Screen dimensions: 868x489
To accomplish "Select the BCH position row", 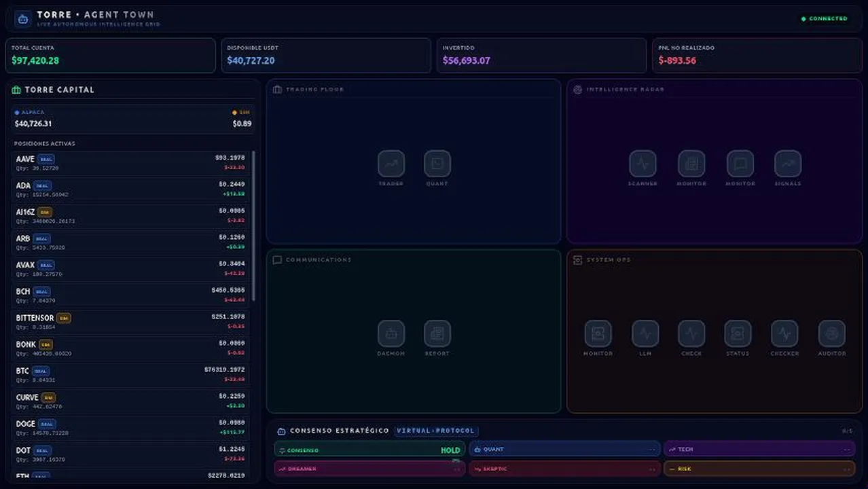I will tap(130, 295).
